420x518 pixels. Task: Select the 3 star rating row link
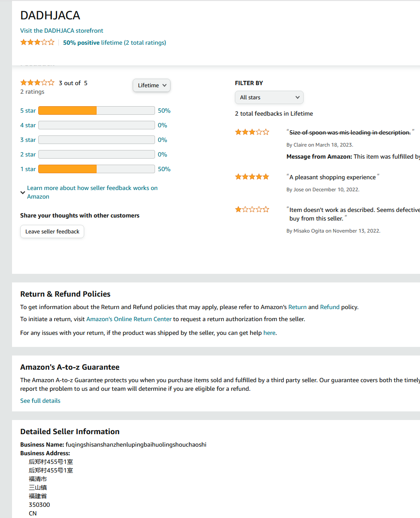[28, 140]
